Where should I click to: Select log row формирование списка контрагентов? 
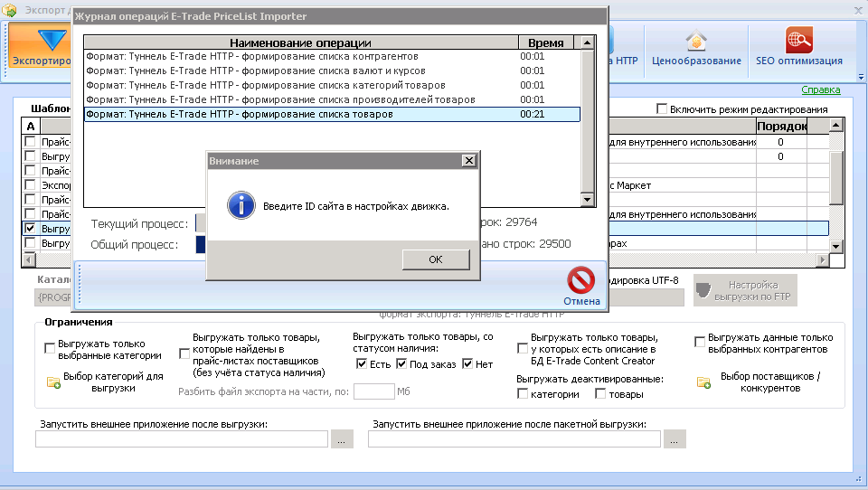[332, 56]
